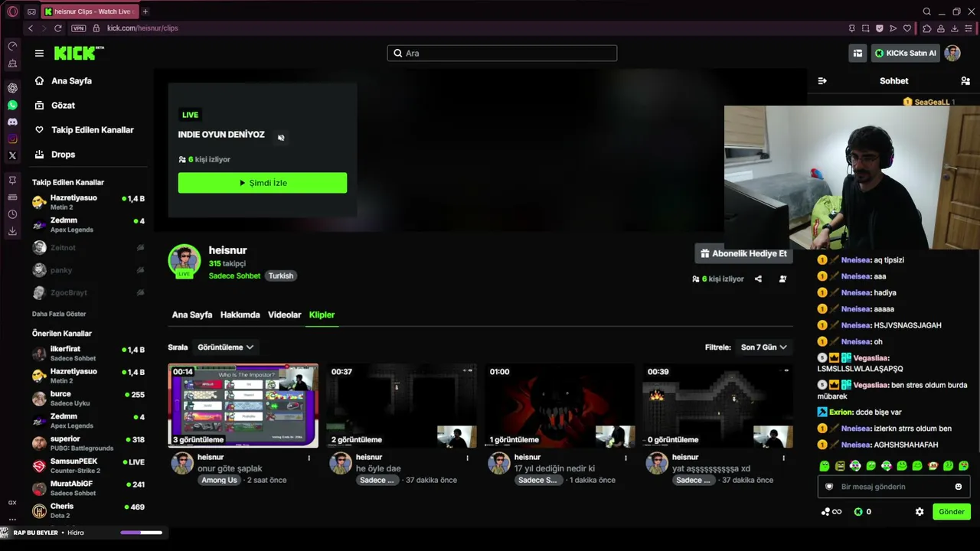Screen dimensions: 980x551
Task: Open browser extensions puzzle icon
Action: coord(927,28)
